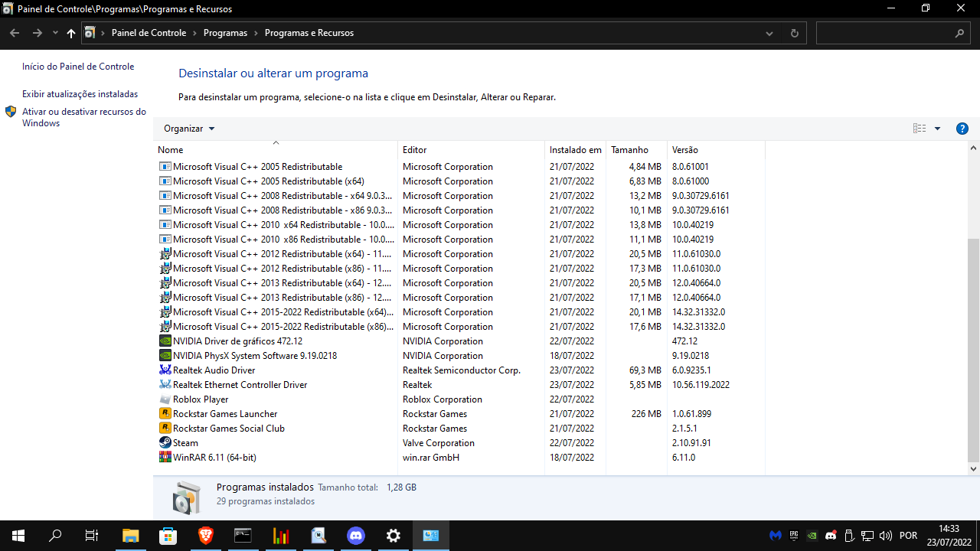Screen dimensions: 980x551
Task: Change the view with the Mais opções icon
Action: (x=920, y=129)
